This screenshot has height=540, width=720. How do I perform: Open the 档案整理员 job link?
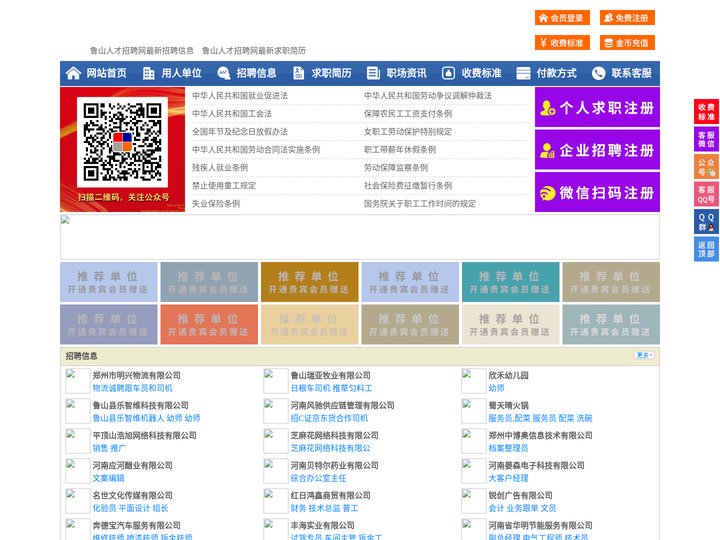pyautogui.click(x=508, y=448)
